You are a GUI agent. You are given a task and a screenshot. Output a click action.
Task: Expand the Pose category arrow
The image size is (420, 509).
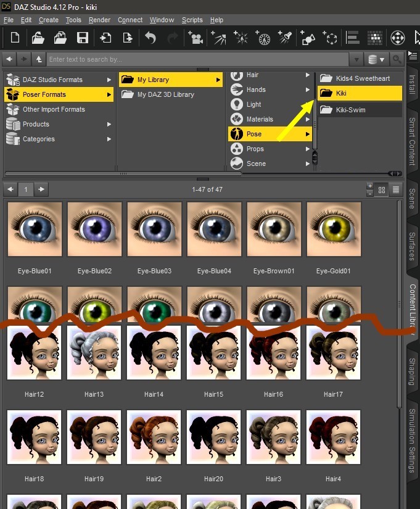coord(307,134)
